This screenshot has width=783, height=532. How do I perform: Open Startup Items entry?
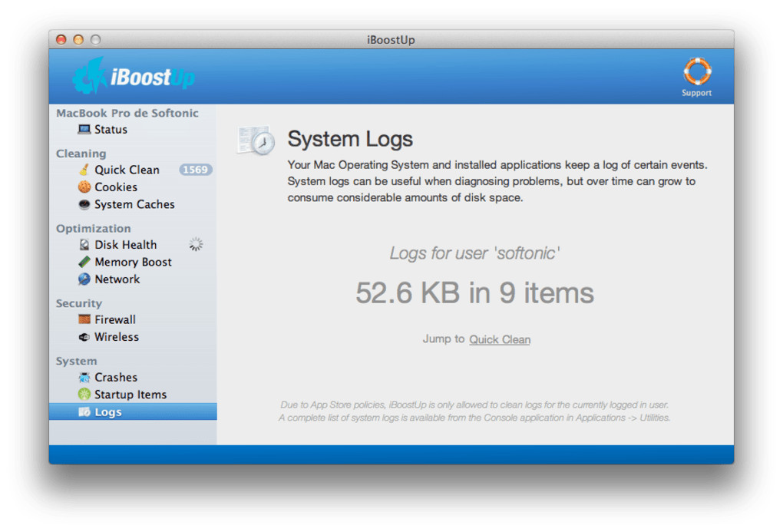pos(133,395)
